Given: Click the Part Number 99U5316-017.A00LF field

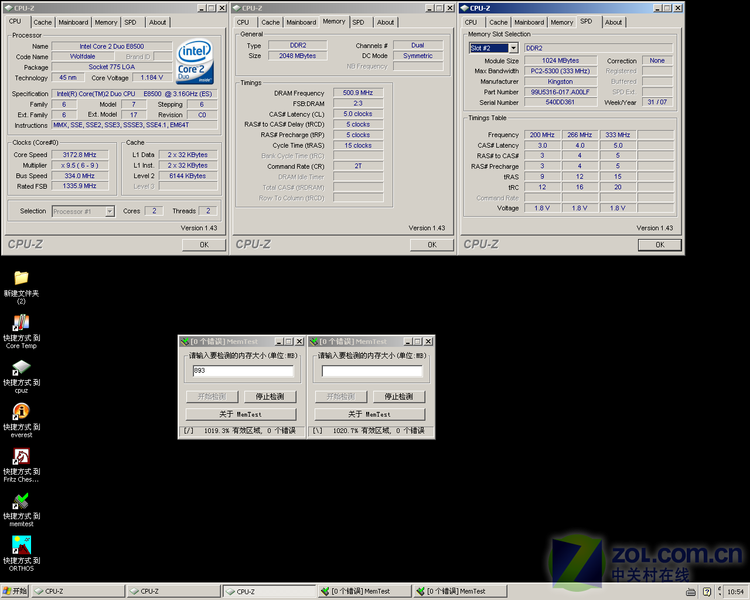Looking at the screenshot, I should click(x=561, y=92).
